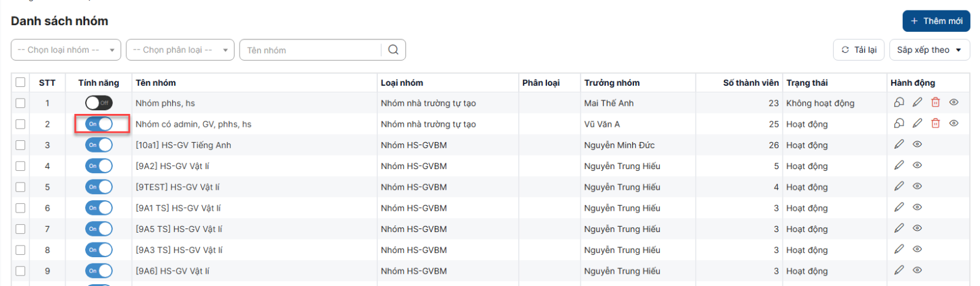Focus the "Tên nhóm" search field
Screen dimensions: 980x286
pyautogui.click(x=311, y=50)
